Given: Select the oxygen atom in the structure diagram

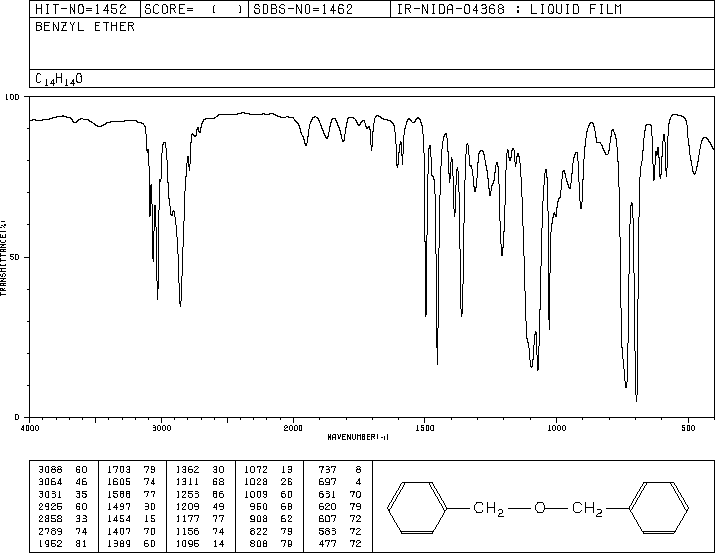Looking at the screenshot, I should click(x=539, y=509).
